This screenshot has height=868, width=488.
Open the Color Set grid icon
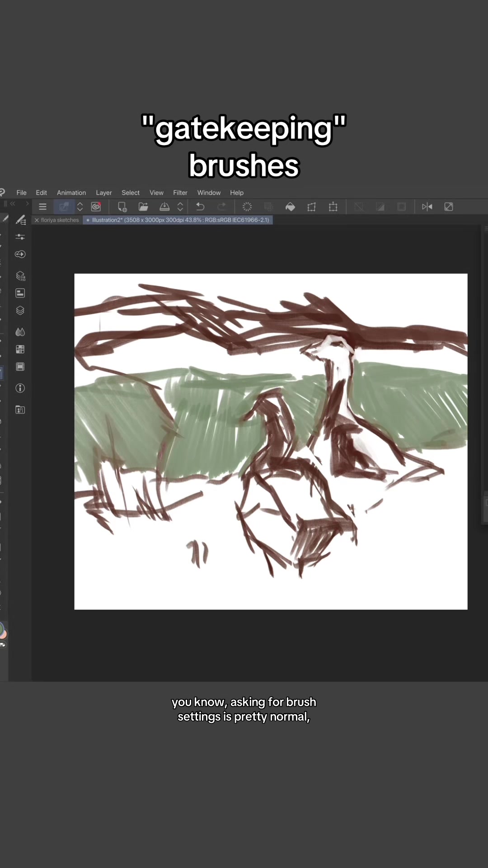(20, 349)
